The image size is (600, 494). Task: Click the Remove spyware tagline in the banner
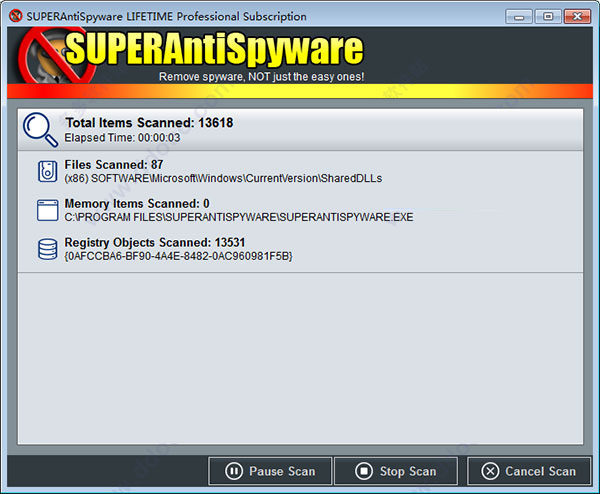(x=261, y=77)
